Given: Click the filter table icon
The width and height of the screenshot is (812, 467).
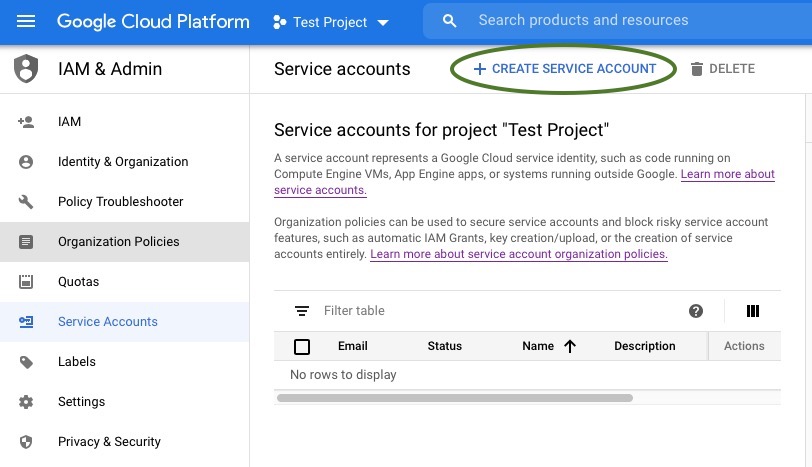Looking at the screenshot, I should pyautogui.click(x=302, y=311).
